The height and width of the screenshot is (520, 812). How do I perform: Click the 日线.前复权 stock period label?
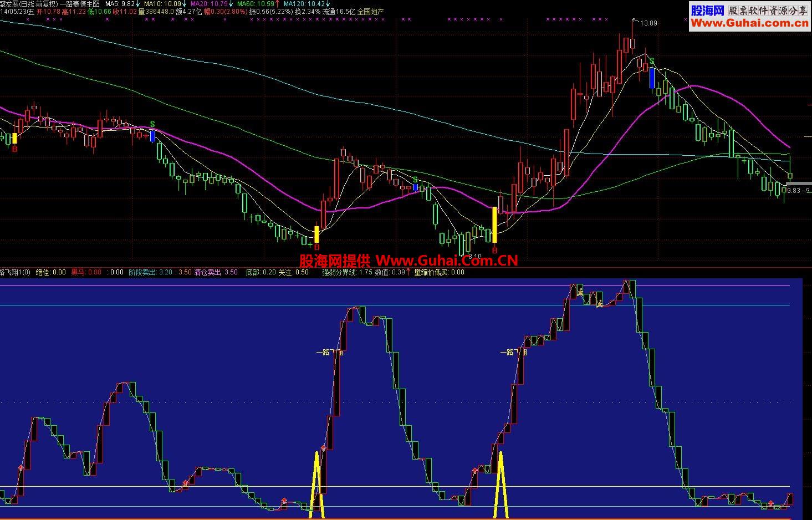click(x=38, y=4)
